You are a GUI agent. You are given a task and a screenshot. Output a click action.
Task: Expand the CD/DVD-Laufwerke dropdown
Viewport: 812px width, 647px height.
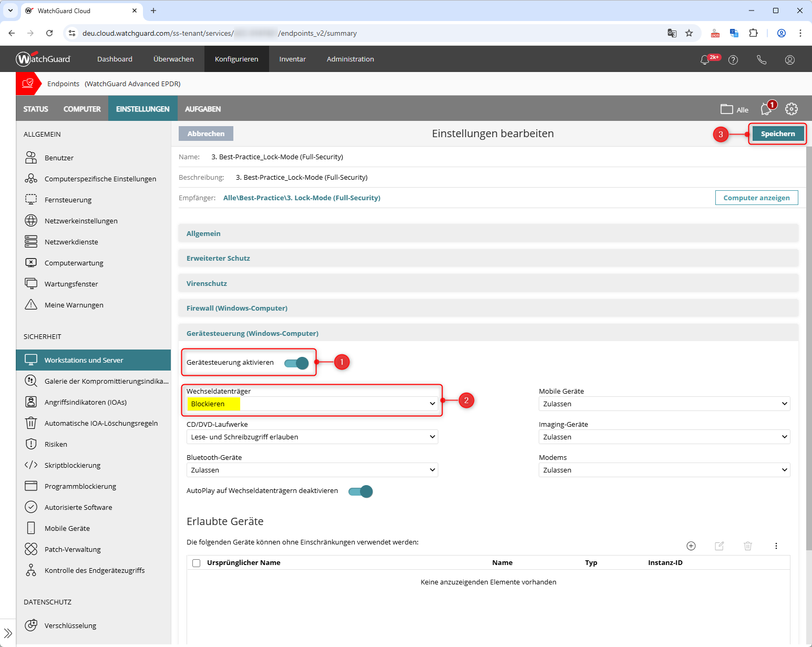point(312,437)
